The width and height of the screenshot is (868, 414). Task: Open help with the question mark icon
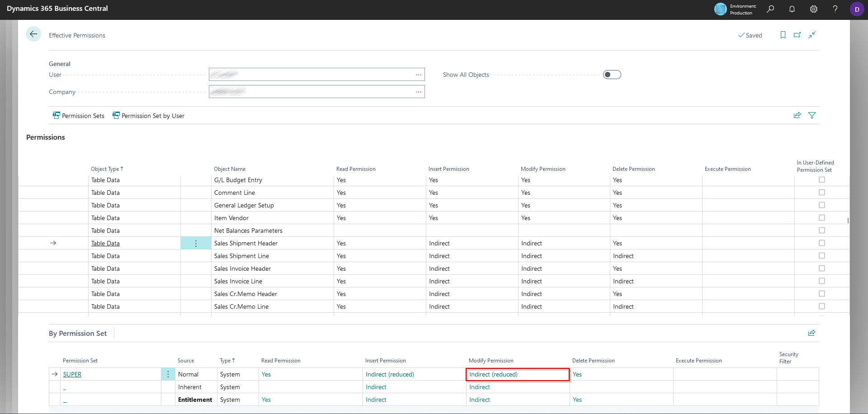pyautogui.click(x=835, y=9)
